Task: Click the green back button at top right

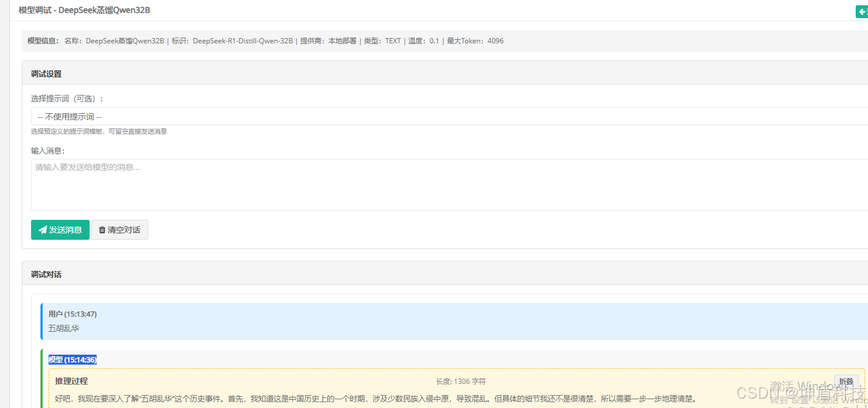Action: 862,11
